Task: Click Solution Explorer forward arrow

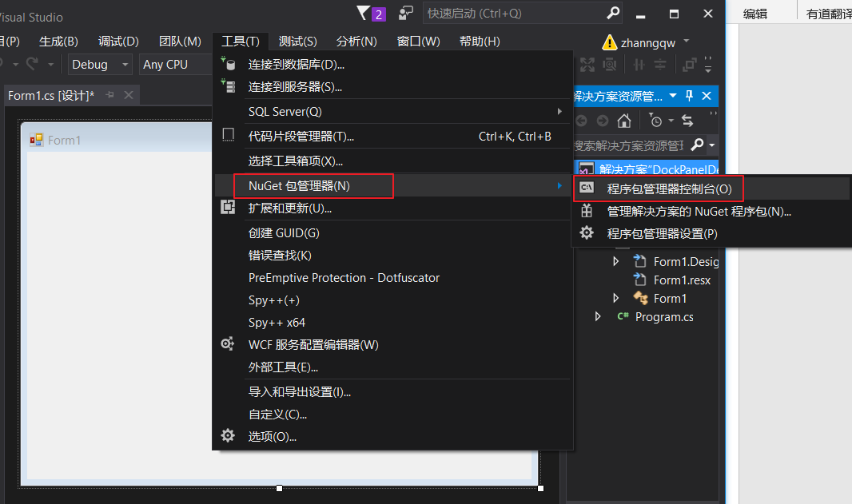Action: click(603, 121)
